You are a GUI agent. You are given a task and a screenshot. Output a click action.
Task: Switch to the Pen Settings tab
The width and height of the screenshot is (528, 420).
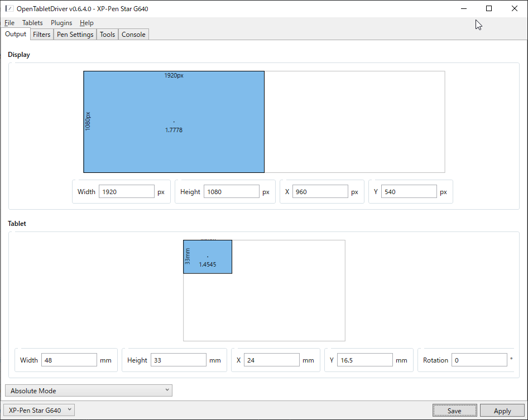point(75,35)
